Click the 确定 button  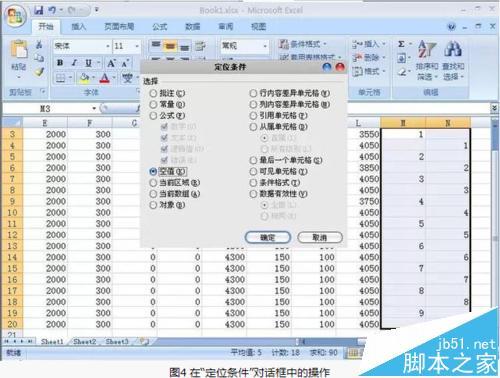pos(268,238)
